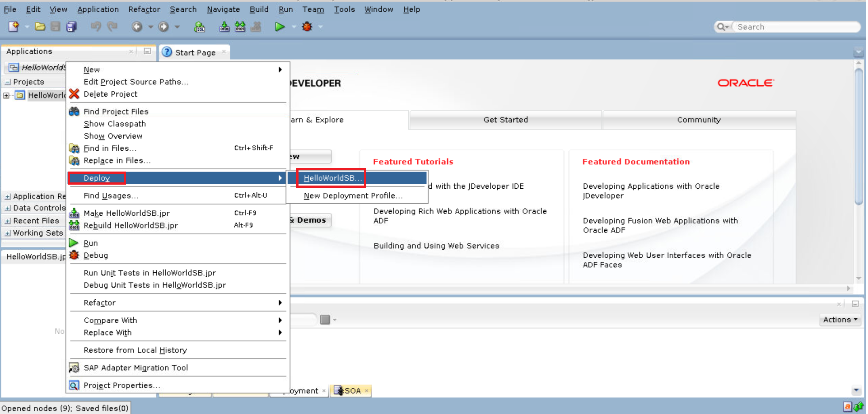Click the Search input field
Screen dimensions: 868x414
tap(796, 27)
